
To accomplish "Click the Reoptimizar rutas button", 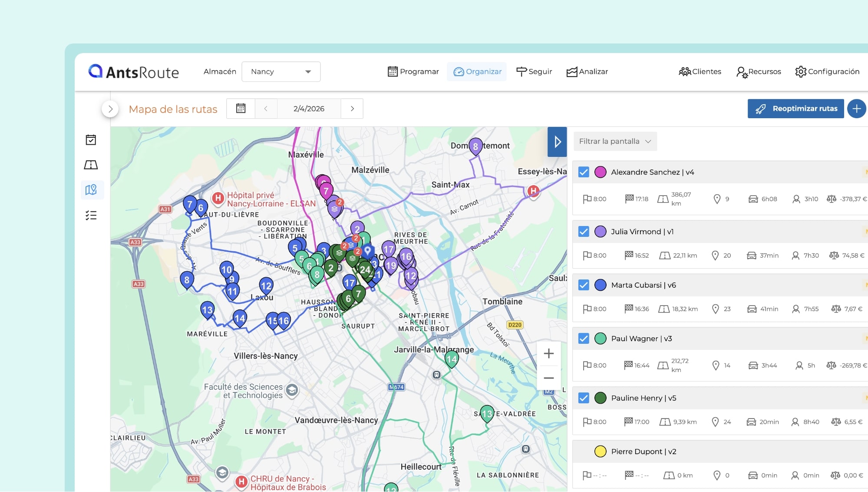I will tap(795, 109).
